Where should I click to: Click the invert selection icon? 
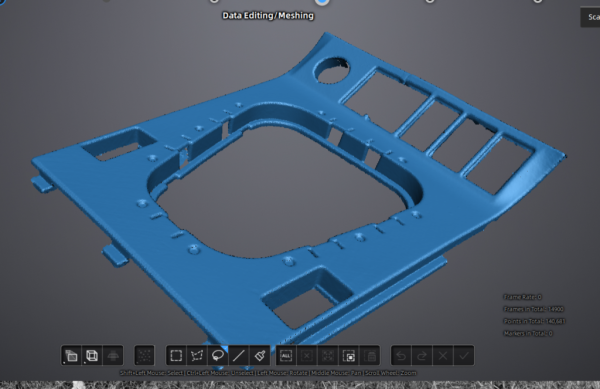point(349,356)
